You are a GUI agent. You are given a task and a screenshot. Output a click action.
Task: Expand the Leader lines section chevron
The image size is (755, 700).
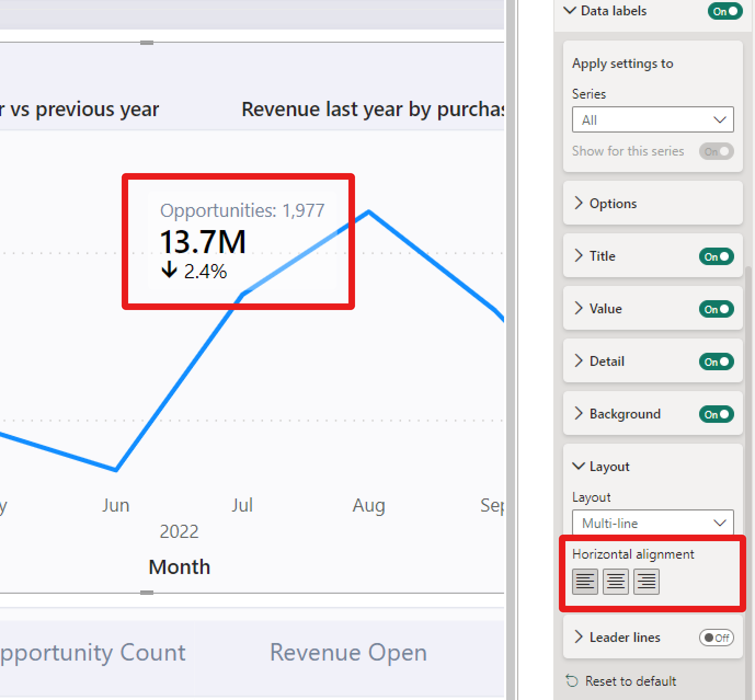tap(579, 637)
